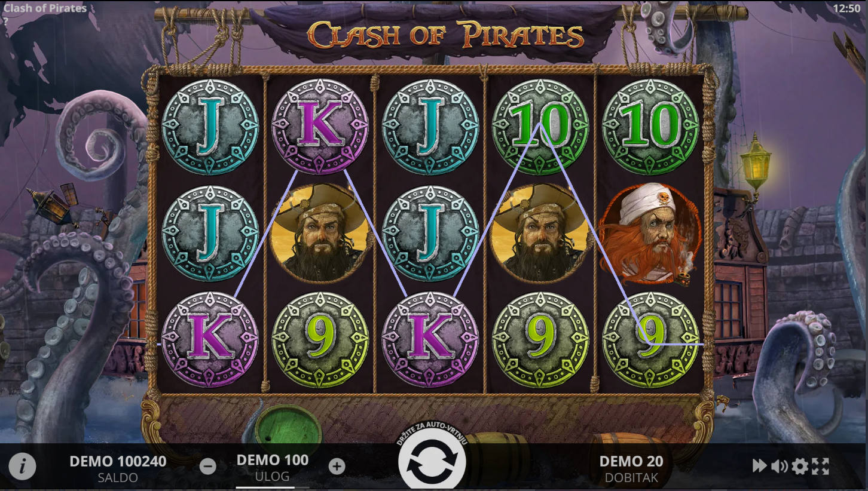Click the DEMO 20 DOBITAK win display
Screen dimensions: 868x491
click(631, 469)
